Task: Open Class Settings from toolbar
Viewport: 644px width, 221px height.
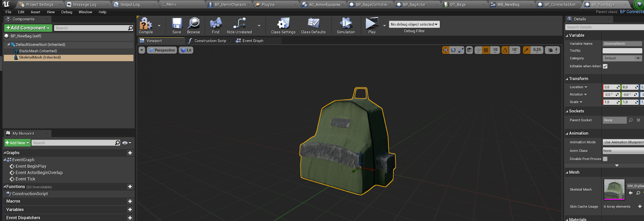Action: pyautogui.click(x=283, y=24)
